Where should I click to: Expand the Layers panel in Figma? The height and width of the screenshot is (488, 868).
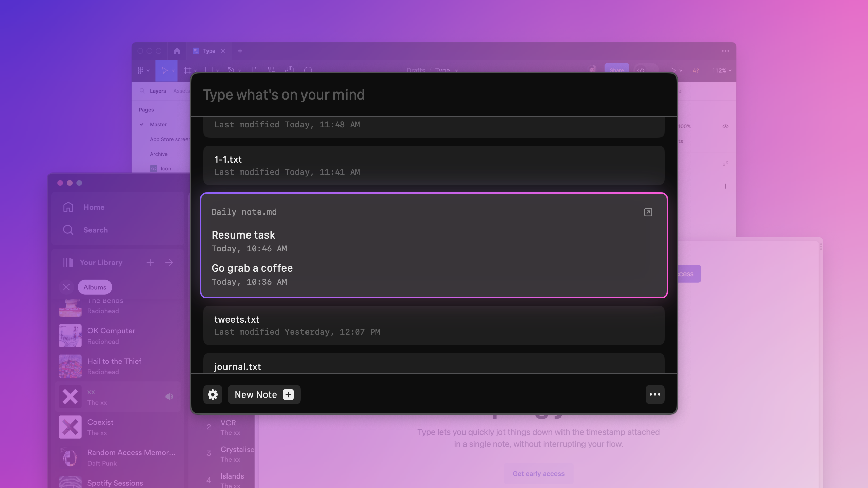157,90
